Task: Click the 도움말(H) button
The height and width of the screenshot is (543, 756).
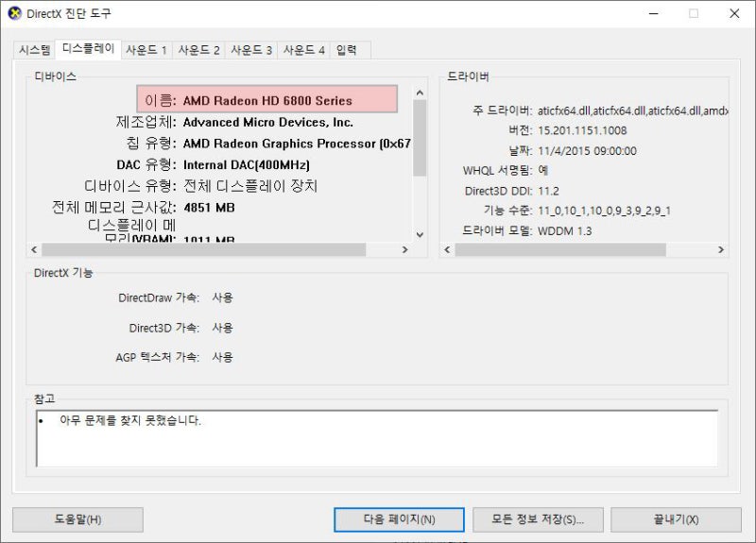Action: coord(77,519)
